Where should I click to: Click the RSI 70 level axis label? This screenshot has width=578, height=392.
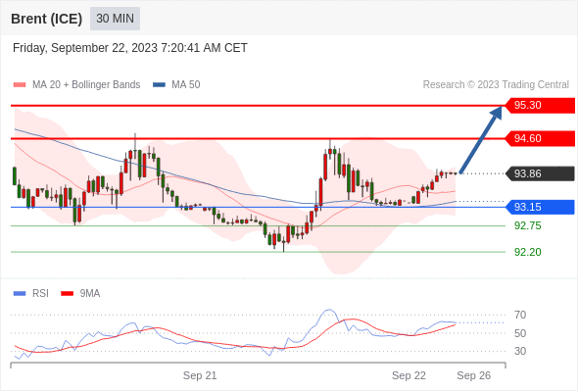point(520,315)
